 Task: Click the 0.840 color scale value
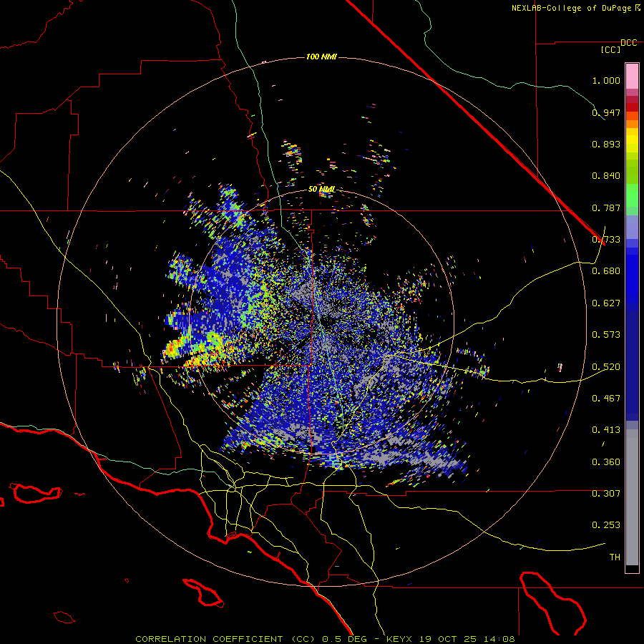click(x=606, y=176)
